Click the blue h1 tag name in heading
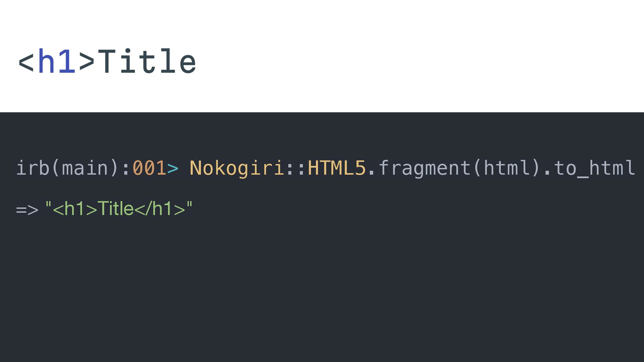Image resolution: width=644 pixels, height=362 pixels. pyautogui.click(x=56, y=61)
